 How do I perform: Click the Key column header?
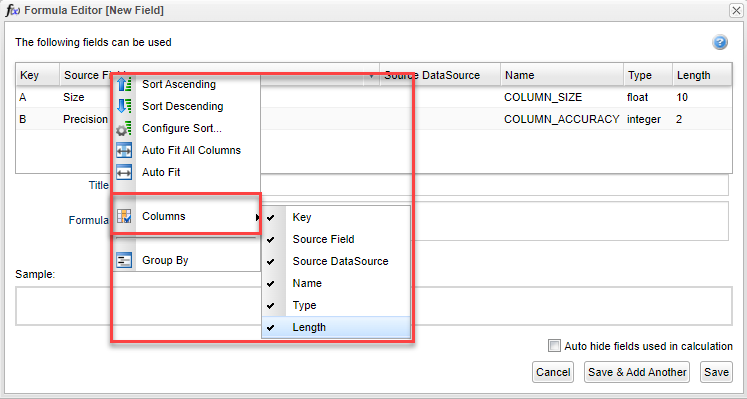38,75
